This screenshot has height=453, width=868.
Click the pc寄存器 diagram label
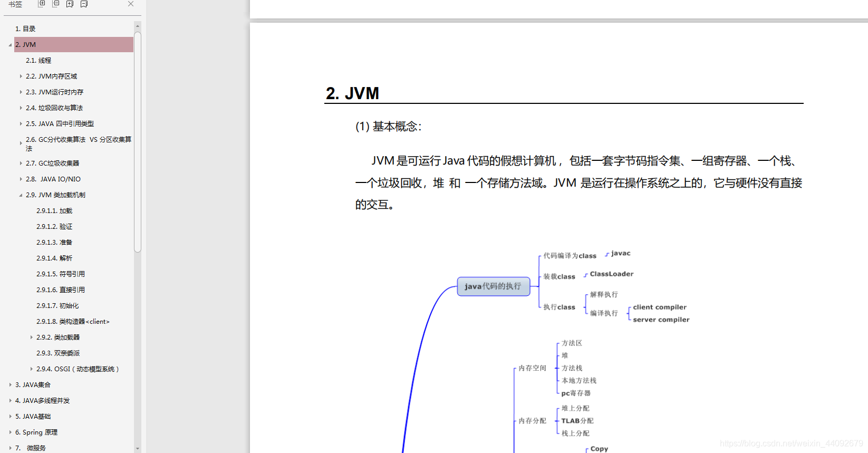pyautogui.click(x=576, y=393)
